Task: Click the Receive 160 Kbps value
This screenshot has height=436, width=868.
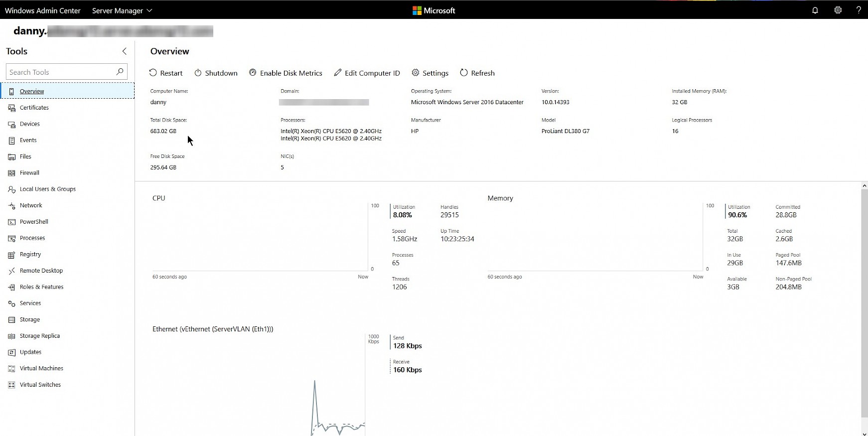Action: 408,370
